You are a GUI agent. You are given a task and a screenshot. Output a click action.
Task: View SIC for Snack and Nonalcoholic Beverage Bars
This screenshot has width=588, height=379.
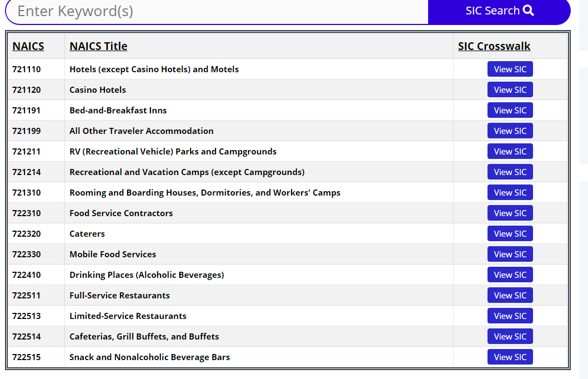point(510,357)
